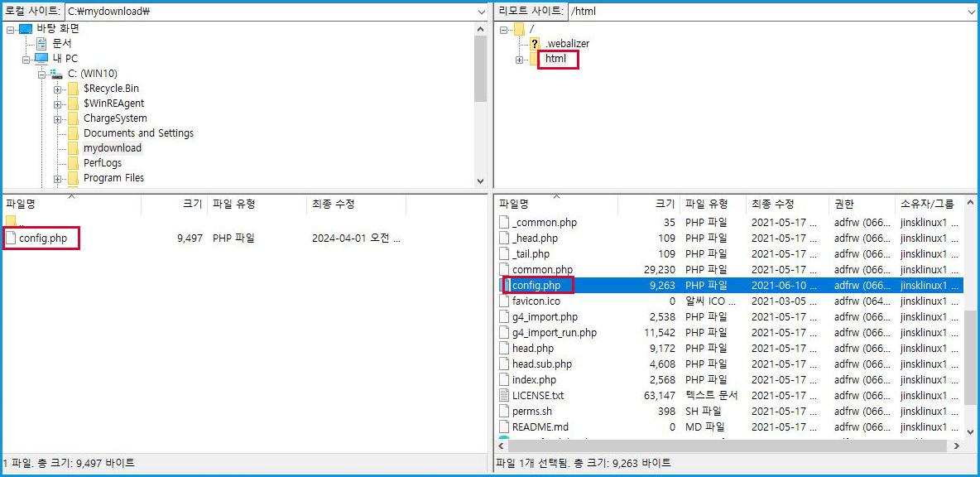Image resolution: width=980 pixels, height=477 pixels.
Task: Click the .webalizer folder question-mark icon
Action: (x=534, y=43)
